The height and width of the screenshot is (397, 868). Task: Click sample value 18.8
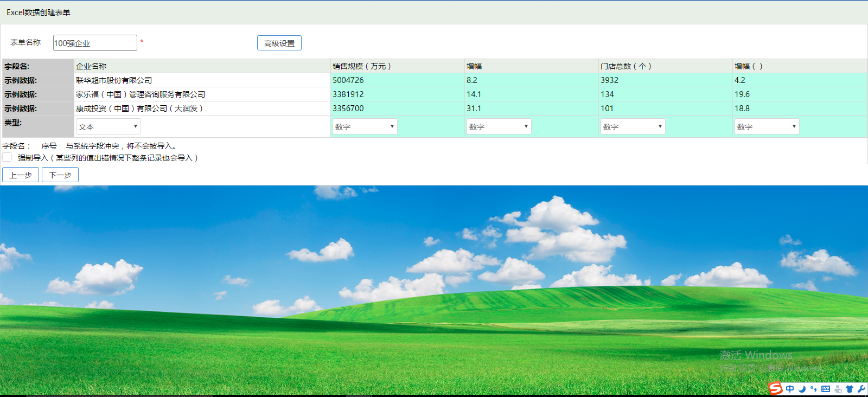pyautogui.click(x=742, y=108)
